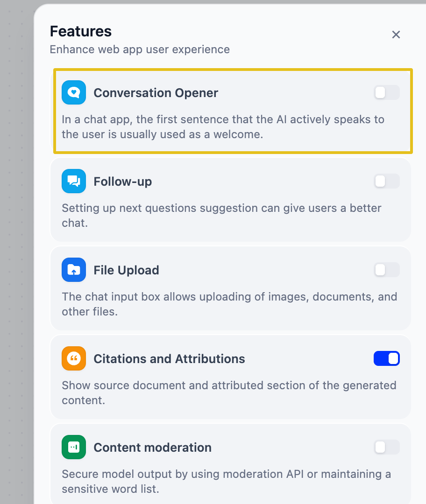Select the Follow-up title text
The width and height of the screenshot is (426, 504).
click(x=122, y=182)
